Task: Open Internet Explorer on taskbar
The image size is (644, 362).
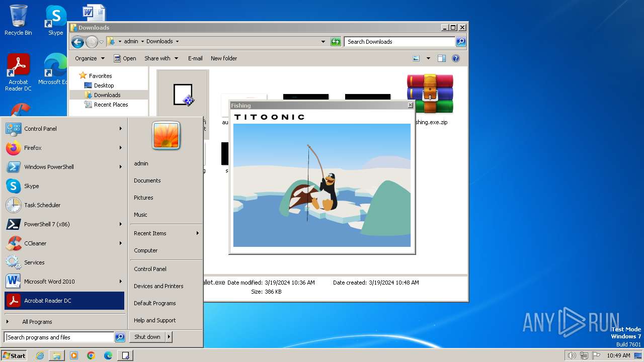Action: click(x=40, y=355)
